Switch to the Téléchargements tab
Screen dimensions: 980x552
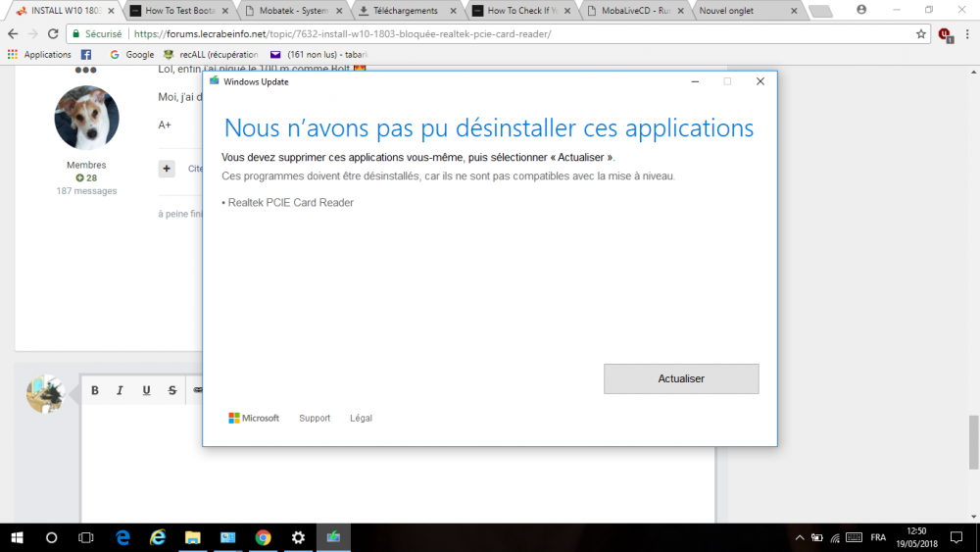405,11
